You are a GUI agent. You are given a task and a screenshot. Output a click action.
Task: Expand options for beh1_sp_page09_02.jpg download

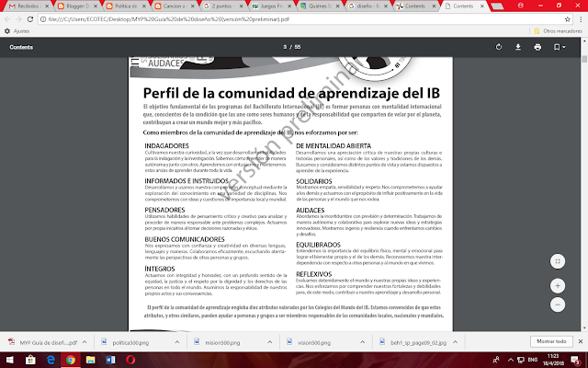[x=456, y=342]
